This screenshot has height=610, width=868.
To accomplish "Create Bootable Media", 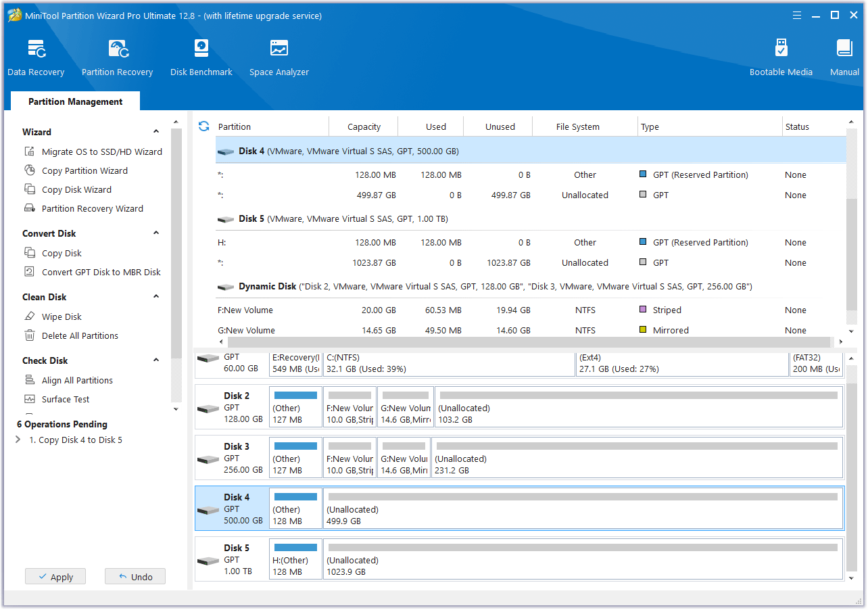I will click(x=781, y=58).
